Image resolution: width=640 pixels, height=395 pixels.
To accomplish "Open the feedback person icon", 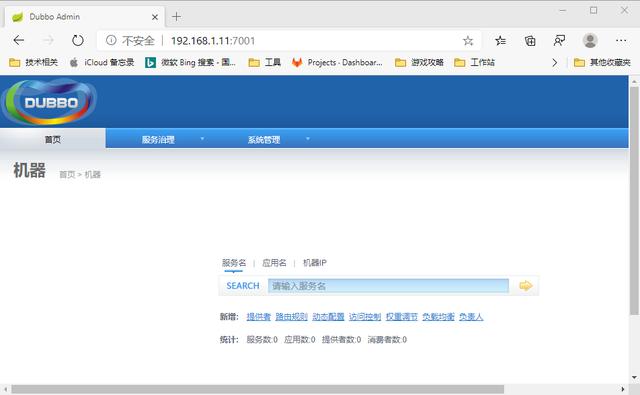I will coord(559,40).
